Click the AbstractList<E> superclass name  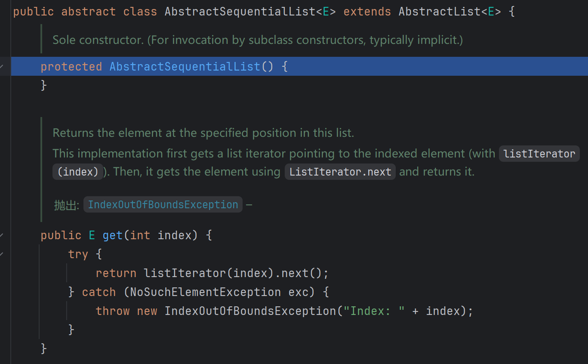pyautogui.click(x=440, y=11)
